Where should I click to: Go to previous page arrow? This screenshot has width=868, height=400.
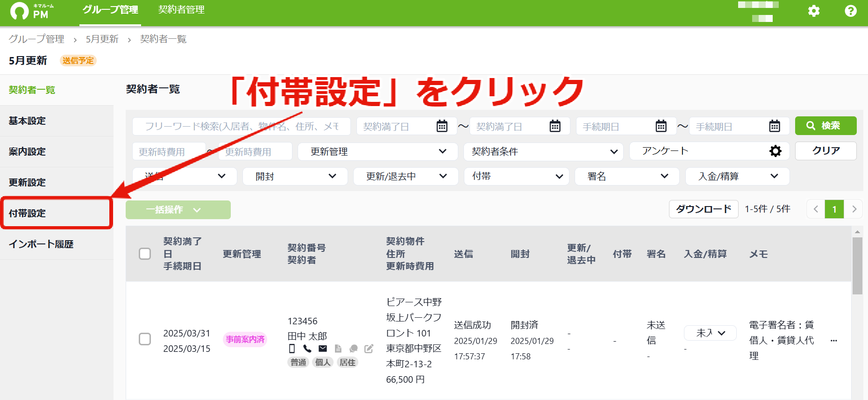pyautogui.click(x=816, y=209)
